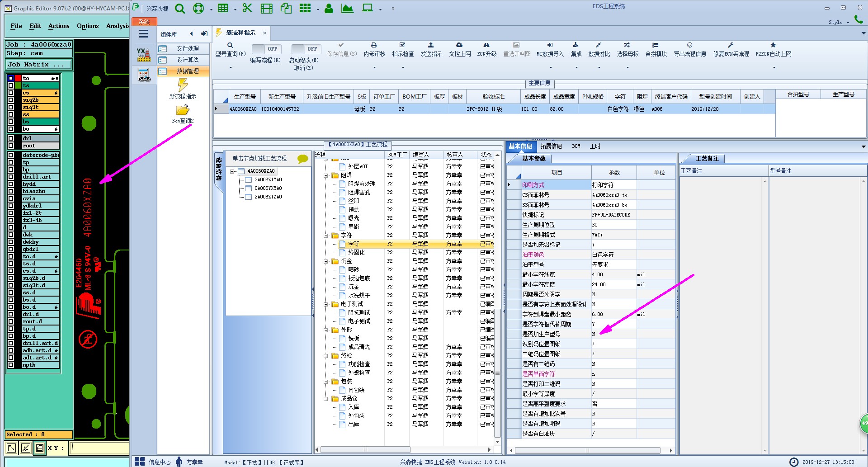Open the green table grid icon
The image size is (868, 467).
coord(223,8)
